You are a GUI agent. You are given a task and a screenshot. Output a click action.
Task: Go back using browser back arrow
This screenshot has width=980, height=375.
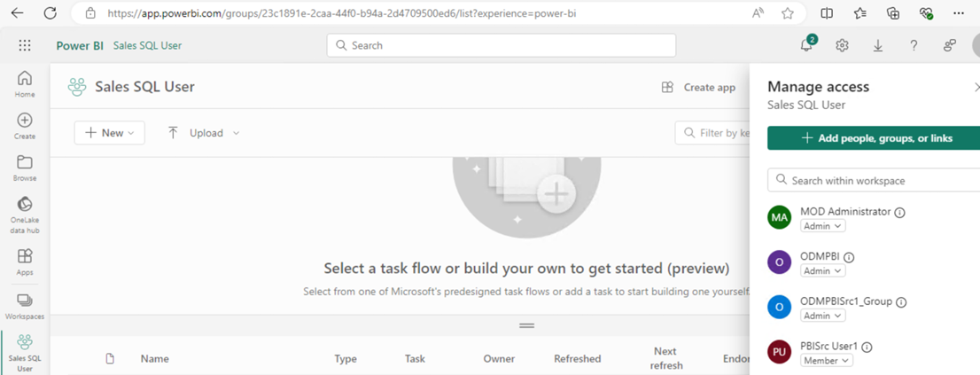tap(17, 13)
